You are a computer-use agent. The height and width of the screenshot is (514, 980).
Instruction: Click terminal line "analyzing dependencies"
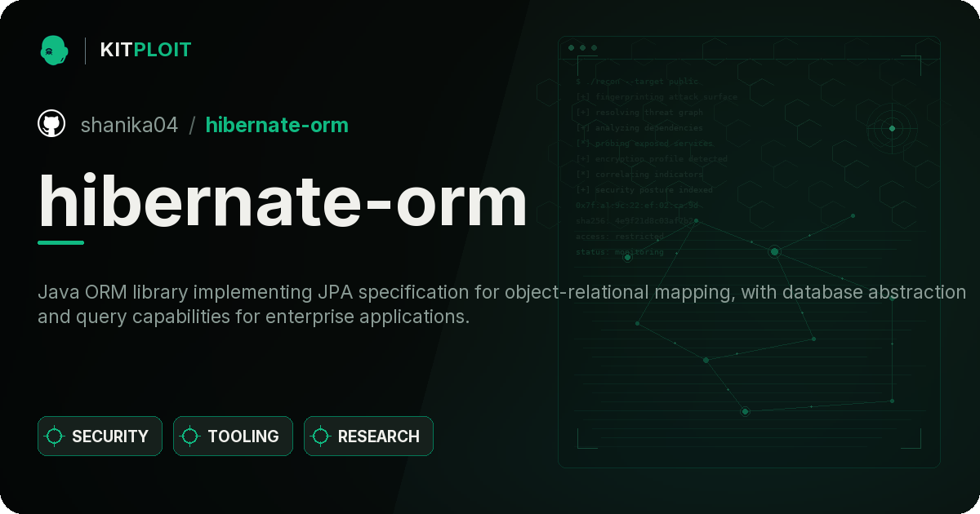(x=639, y=128)
